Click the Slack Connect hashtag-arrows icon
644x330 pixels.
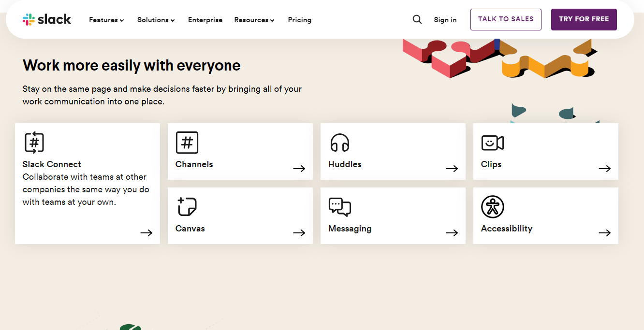[x=34, y=143]
